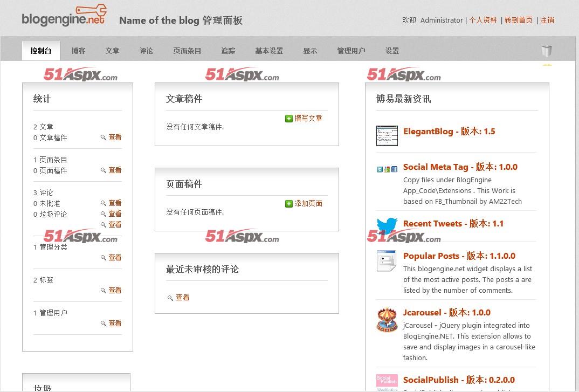Open the Popular Posts extension title link

click(459, 256)
